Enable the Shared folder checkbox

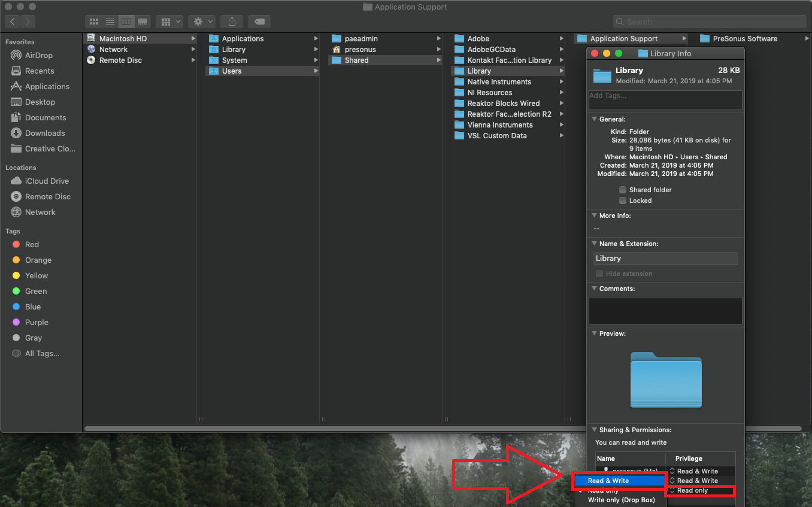point(623,190)
